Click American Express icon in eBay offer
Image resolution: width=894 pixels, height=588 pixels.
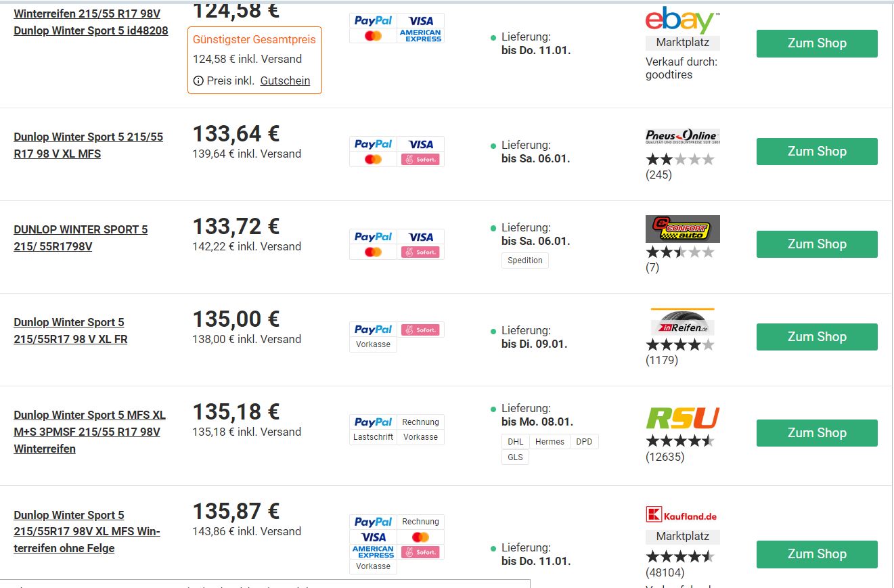[x=420, y=36]
